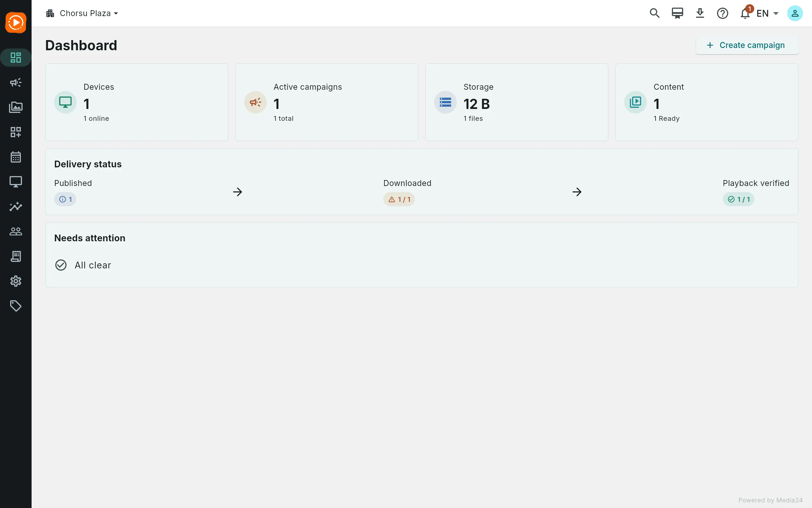Screen dimensions: 812x508
Task: Open Campaigns megaphone sidebar icon
Action: (x=16, y=82)
